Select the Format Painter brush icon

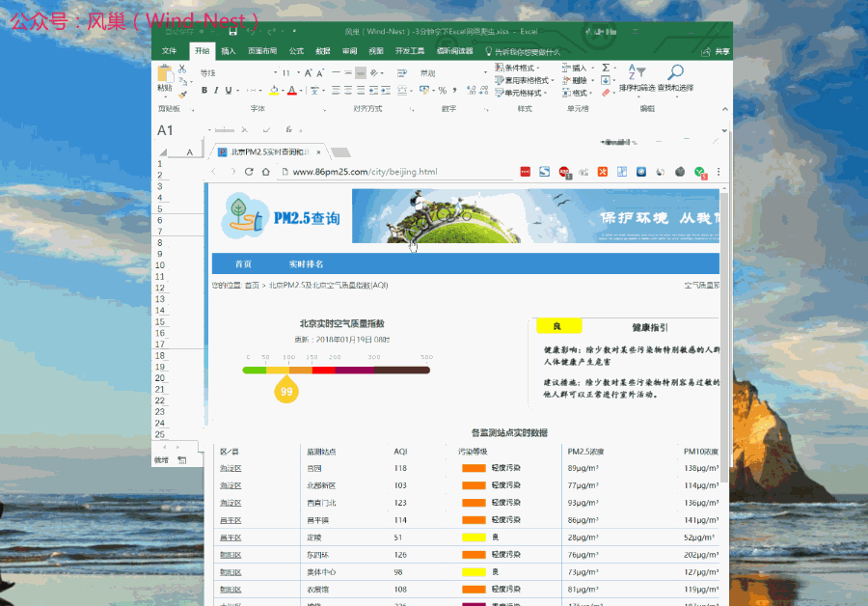[x=182, y=95]
